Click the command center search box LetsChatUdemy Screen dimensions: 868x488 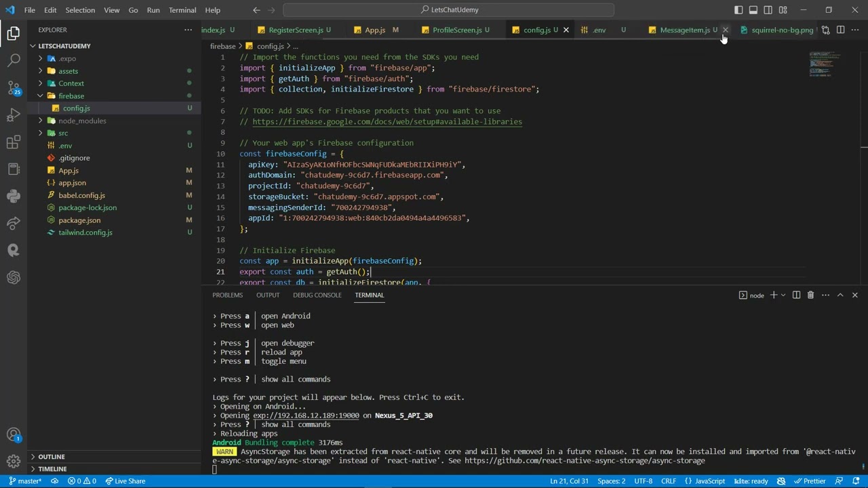pyautogui.click(x=448, y=10)
